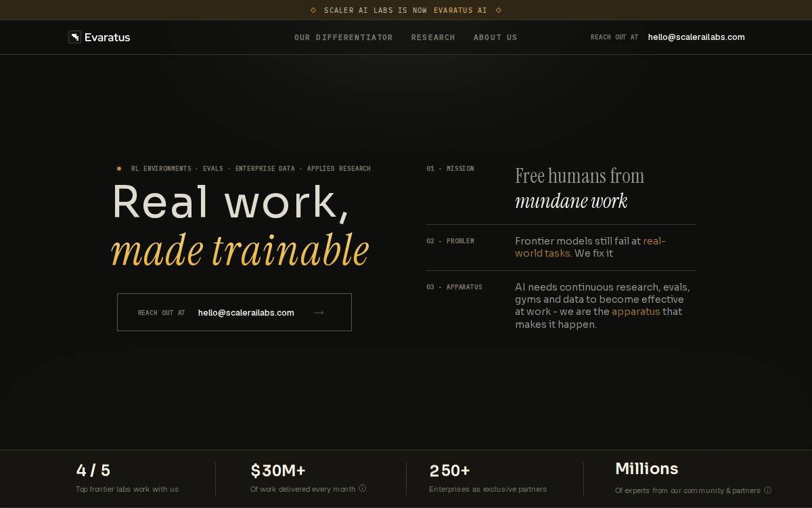Click the Enterprise Data tagline text
Screen dimensions: 812x508
coord(265,169)
